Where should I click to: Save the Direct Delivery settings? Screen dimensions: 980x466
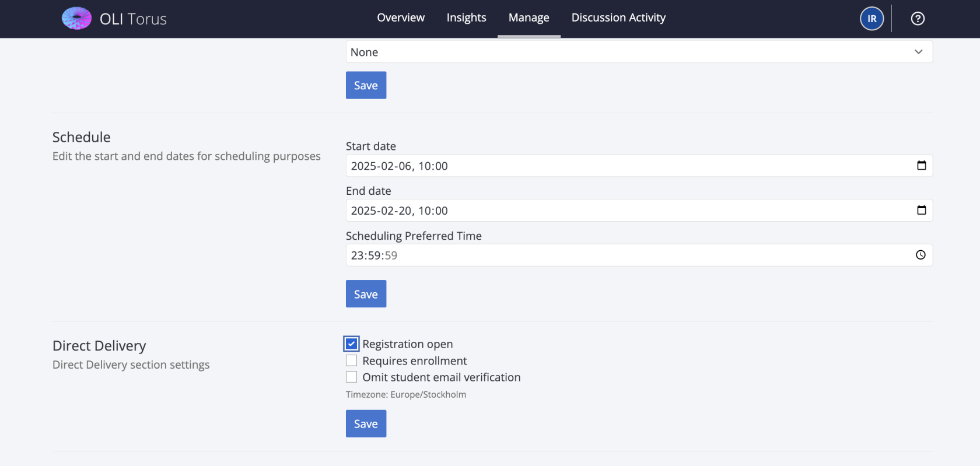coord(366,423)
